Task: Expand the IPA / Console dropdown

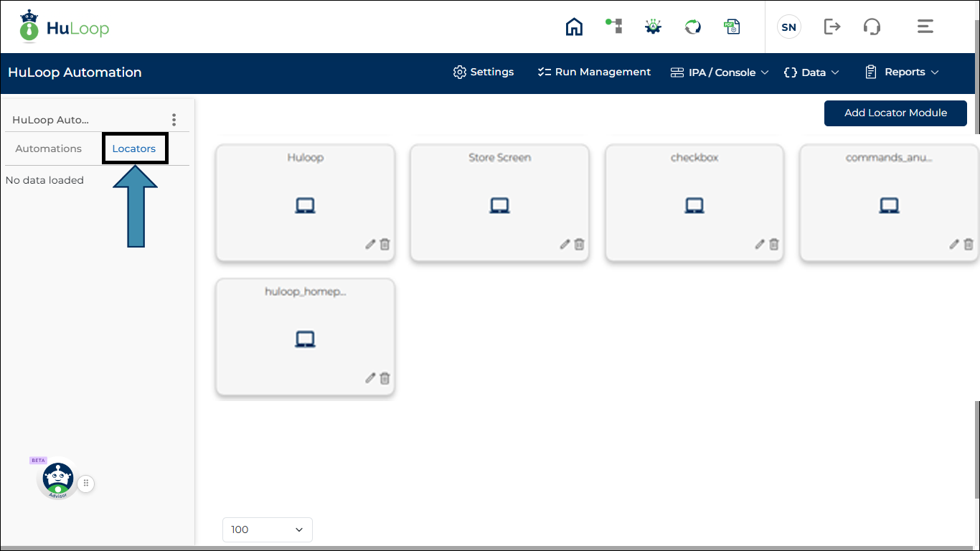Action: [x=720, y=72]
